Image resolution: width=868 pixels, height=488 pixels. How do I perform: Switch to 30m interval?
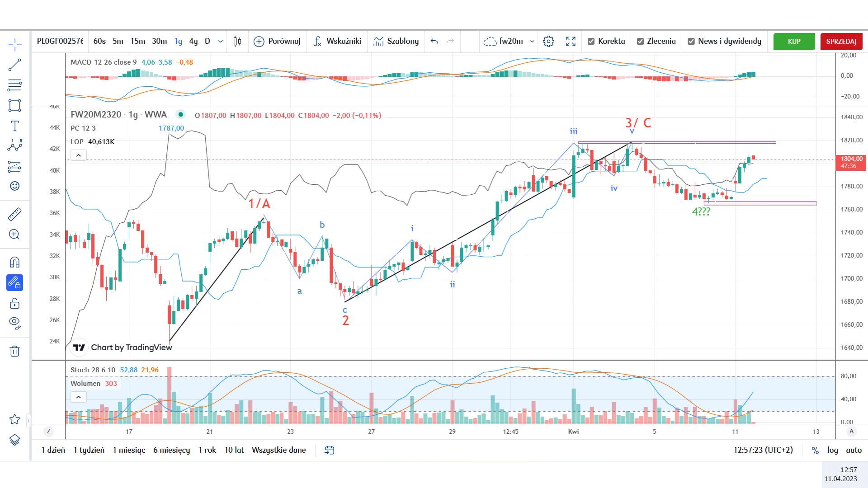click(160, 41)
